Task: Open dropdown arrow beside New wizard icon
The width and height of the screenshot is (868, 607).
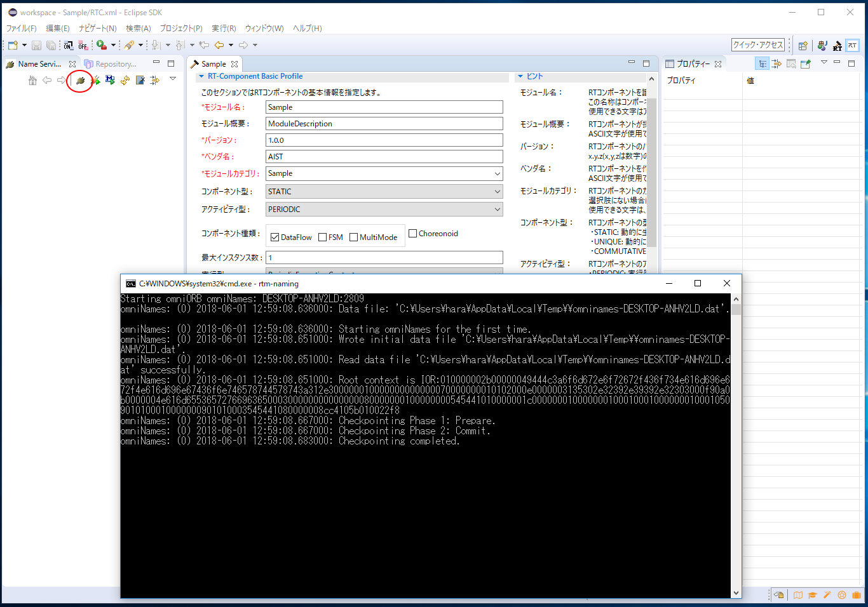Action: pos(24,45)
